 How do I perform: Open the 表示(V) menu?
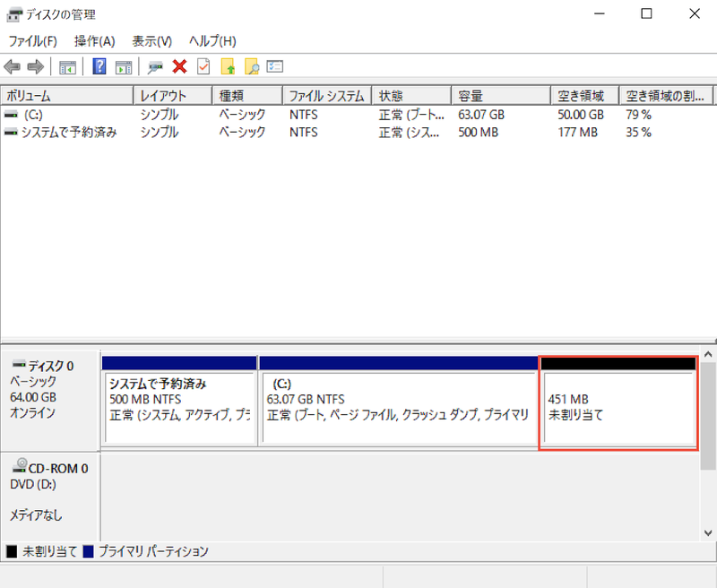click(151, 41)
